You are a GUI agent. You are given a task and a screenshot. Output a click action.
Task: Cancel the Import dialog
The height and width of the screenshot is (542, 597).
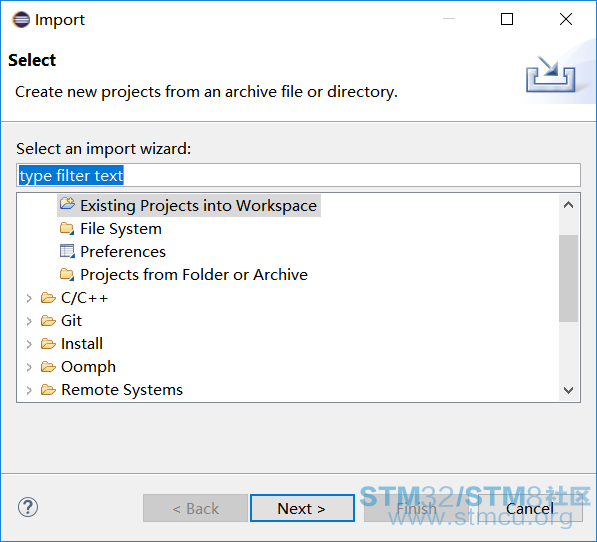(x=530, y=508)
